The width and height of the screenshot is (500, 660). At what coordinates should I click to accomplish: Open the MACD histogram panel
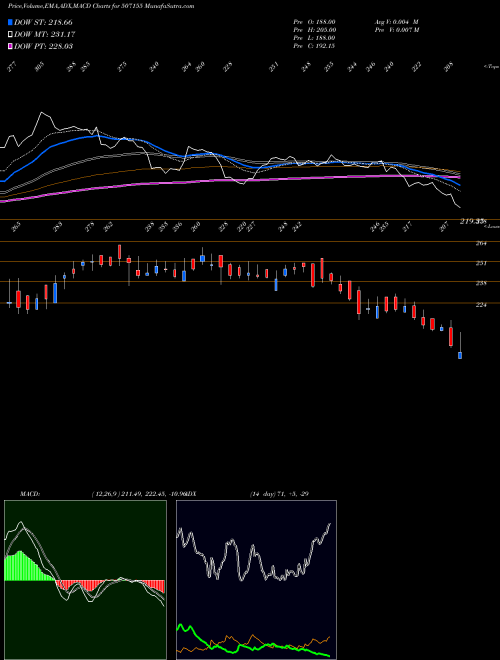[x=85, y=580]
